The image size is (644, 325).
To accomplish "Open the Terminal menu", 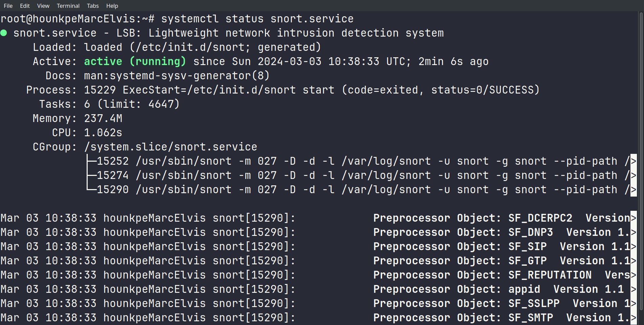I will tap(68, 6).
